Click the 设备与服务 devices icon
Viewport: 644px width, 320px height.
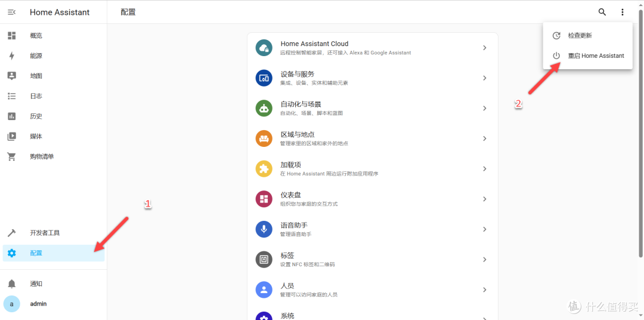point(264,78)
